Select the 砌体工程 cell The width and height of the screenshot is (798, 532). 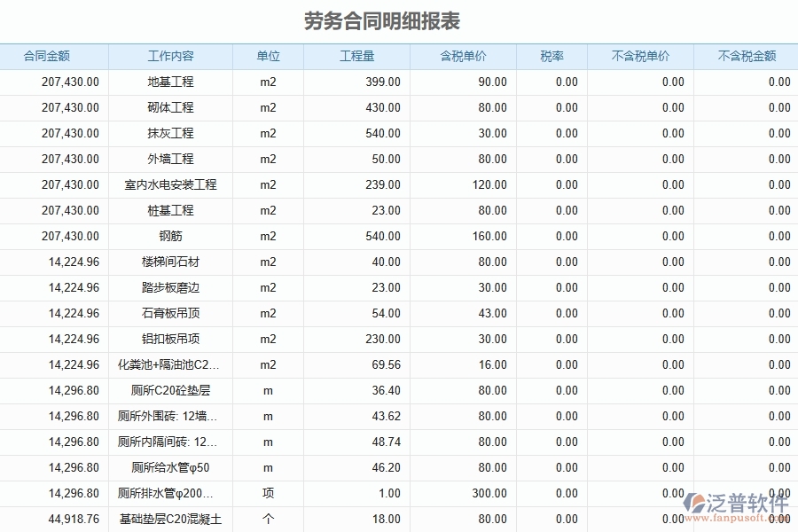click(x=170, y=107)
